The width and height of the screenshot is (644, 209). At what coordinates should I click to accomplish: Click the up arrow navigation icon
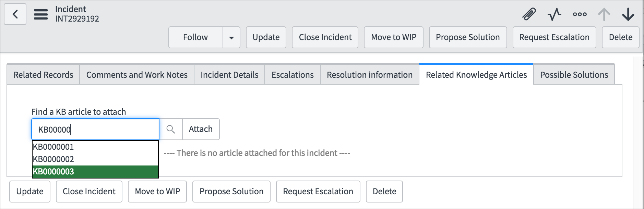click(x=604, y=14)
